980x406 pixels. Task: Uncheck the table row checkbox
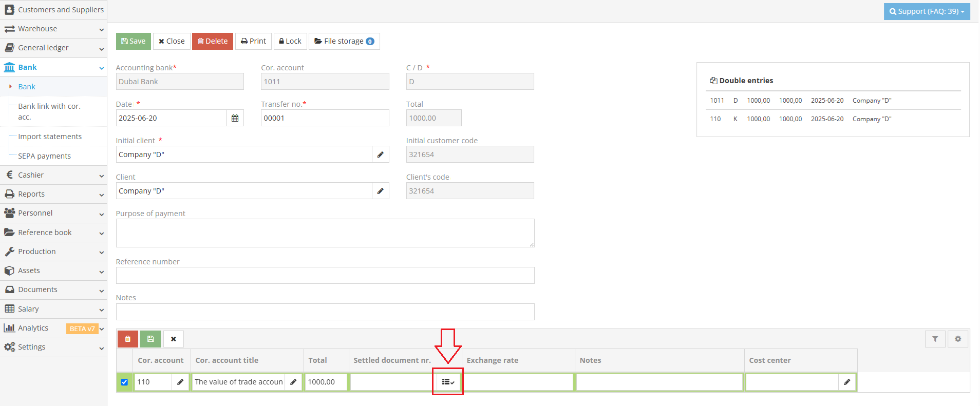(x=124, y=382)
